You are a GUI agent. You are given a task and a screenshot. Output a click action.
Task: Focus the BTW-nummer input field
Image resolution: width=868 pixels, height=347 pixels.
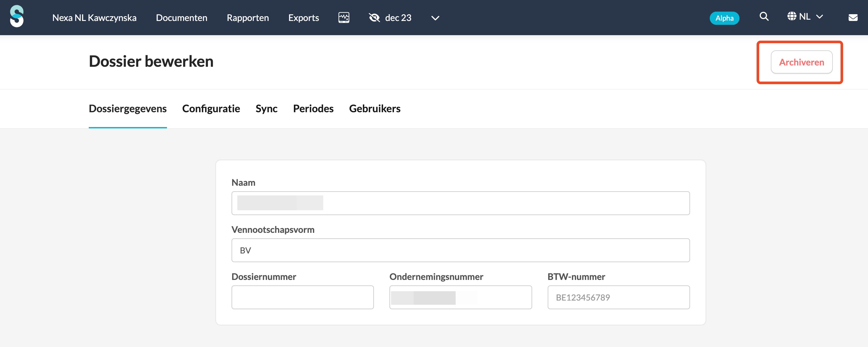tap(618, 298)
